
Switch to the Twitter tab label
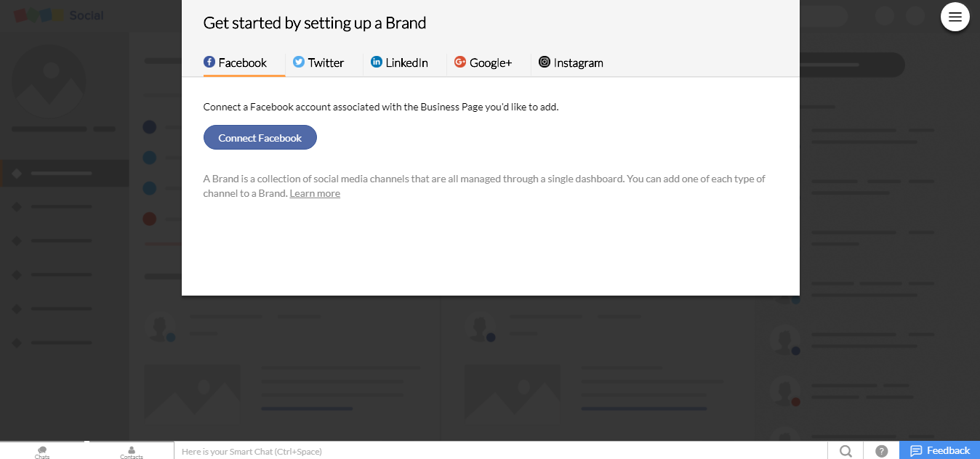[326, 63]
